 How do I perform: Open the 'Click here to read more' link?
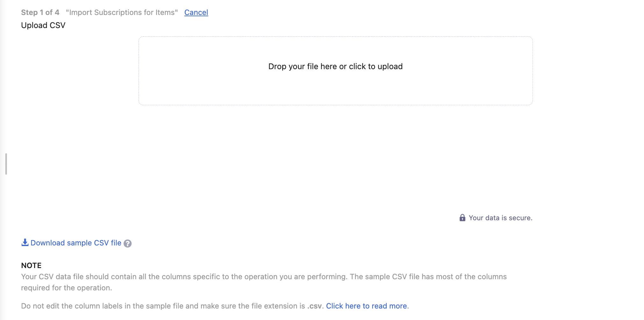(366, 306)
